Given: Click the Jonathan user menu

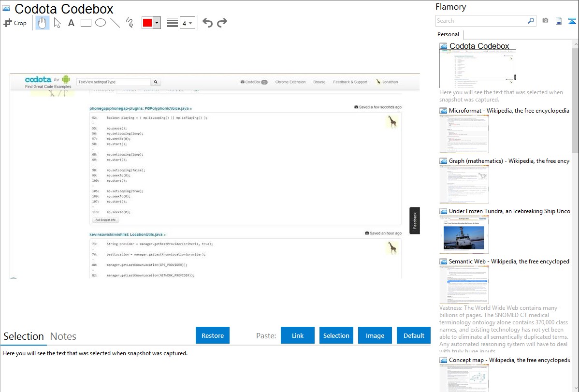Looking at the screenshot, I should tap(387, 82).
